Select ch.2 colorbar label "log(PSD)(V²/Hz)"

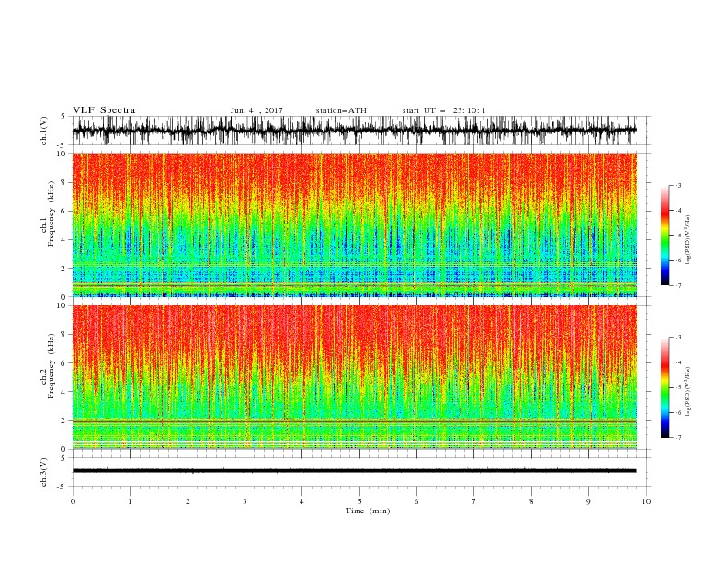(688, 392)
